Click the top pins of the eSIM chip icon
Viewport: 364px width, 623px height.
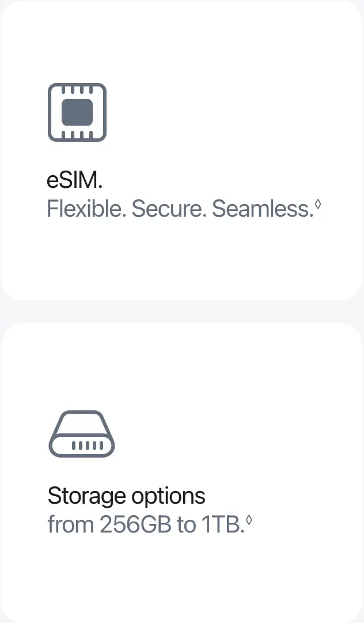[77, 89]
